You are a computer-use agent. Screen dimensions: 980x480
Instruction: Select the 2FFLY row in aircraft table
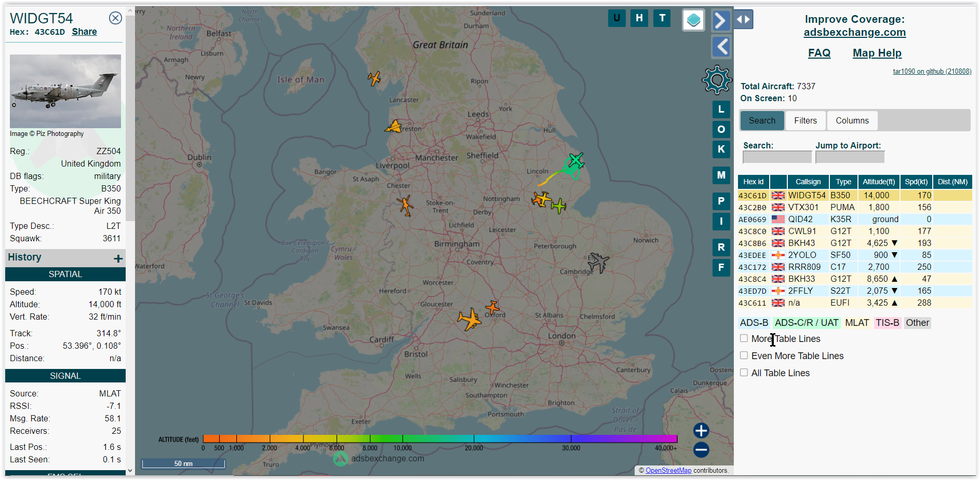tap(855, 291)
